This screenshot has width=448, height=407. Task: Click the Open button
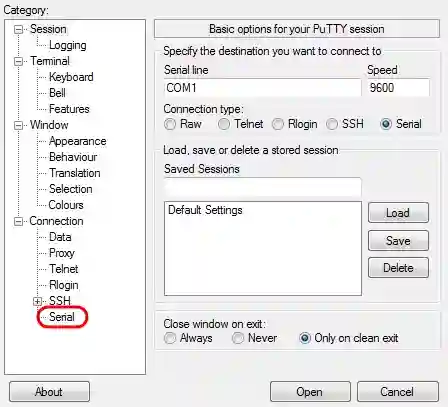[x=310, y=392]
